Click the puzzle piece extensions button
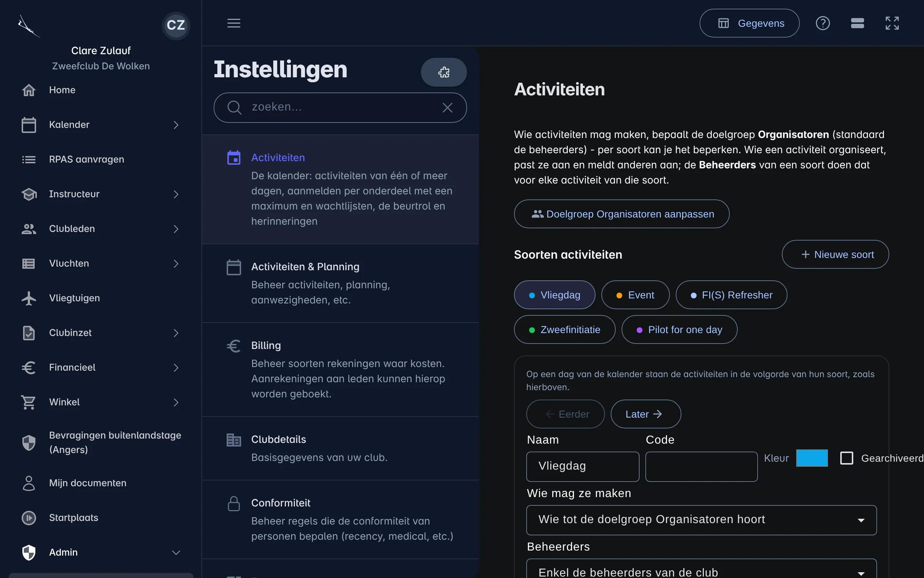The height and width of the screenshot is (578, 924). click(444, 72)
